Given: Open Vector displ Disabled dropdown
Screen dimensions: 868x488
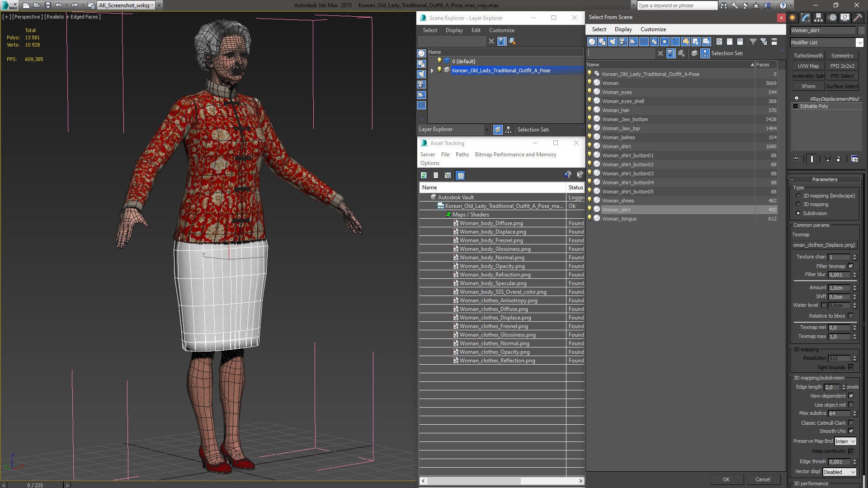Looking at the screenshot, I should (x=840, y=472).
